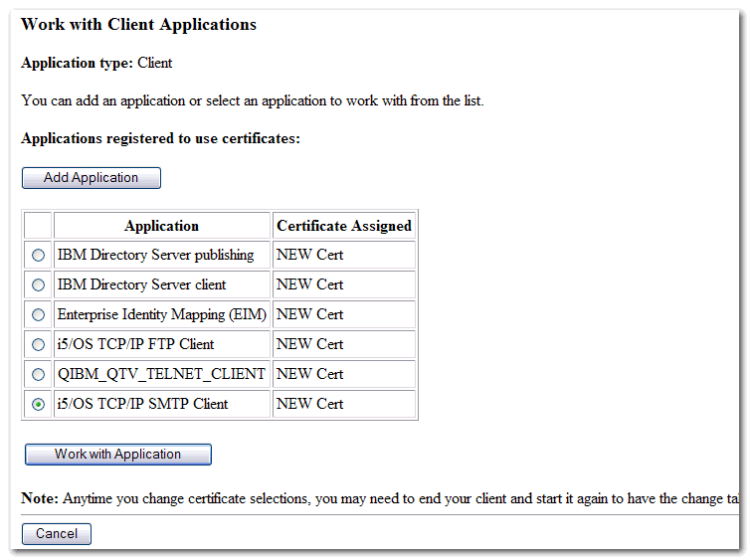Screen dimensions: 750x560
Task: Toggle i5/OS TCP/IP SMTP Client radio
Action: point(38,404)
